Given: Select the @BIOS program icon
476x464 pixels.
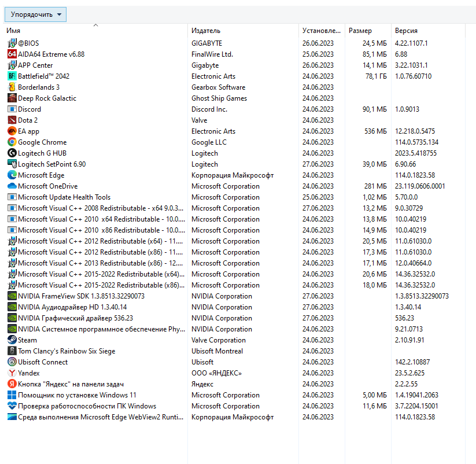Looking at the screenshot, I should point(12,43).
